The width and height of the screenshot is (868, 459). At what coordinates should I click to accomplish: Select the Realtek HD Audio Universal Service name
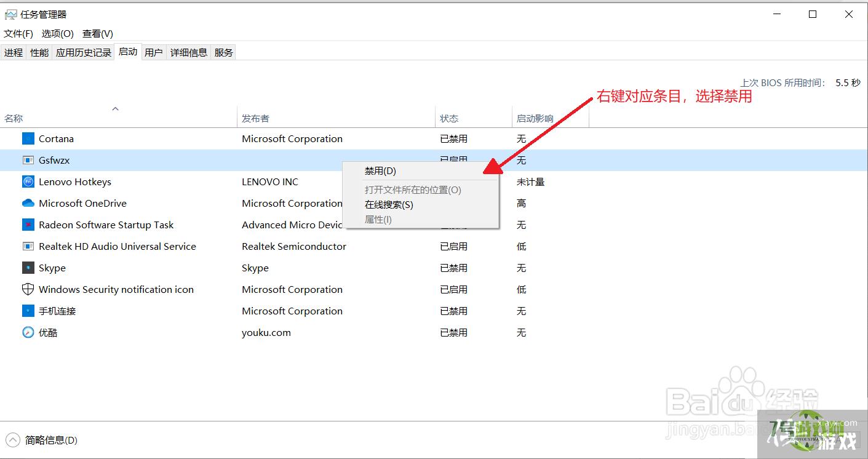pos(117,247)
